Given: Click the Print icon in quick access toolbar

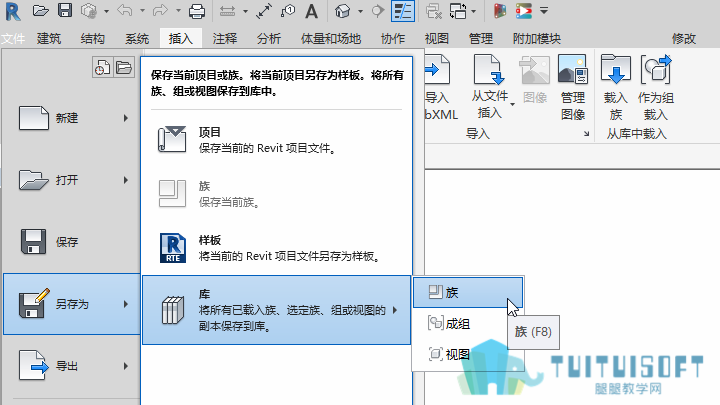Looking at the screenshot, I should tap(197, 11).
